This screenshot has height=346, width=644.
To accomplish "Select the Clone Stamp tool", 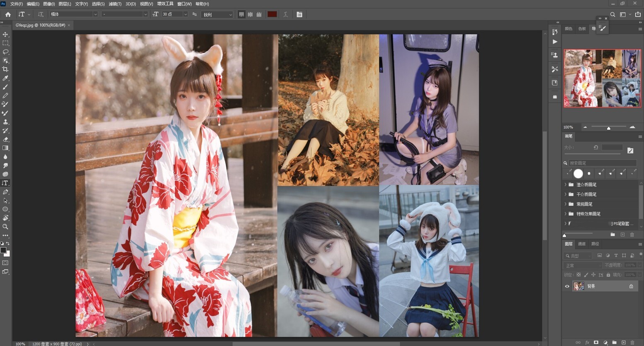I will point(5,122).
